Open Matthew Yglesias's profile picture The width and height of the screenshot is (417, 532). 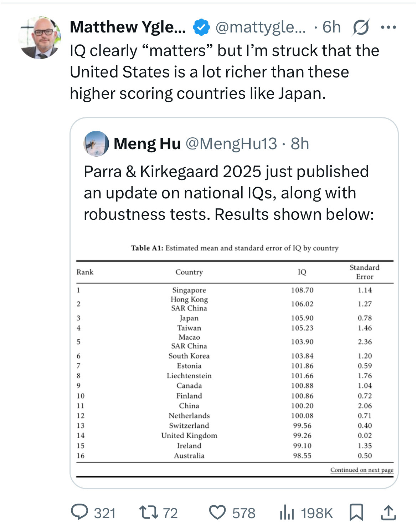(40, 37)
